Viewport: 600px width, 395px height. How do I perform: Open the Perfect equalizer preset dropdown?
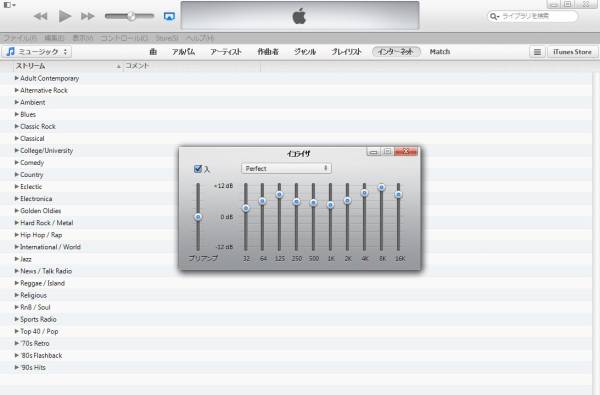[x=286, y=168]
